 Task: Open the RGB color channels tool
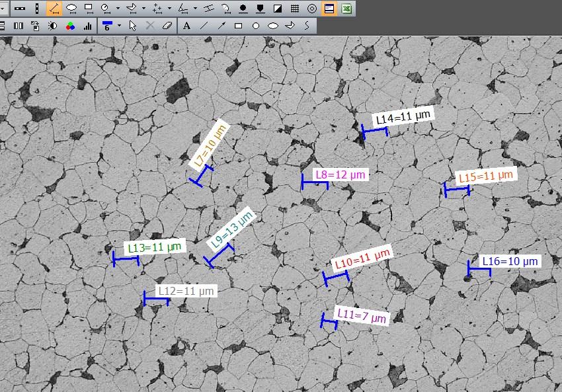tap(70, 26)
